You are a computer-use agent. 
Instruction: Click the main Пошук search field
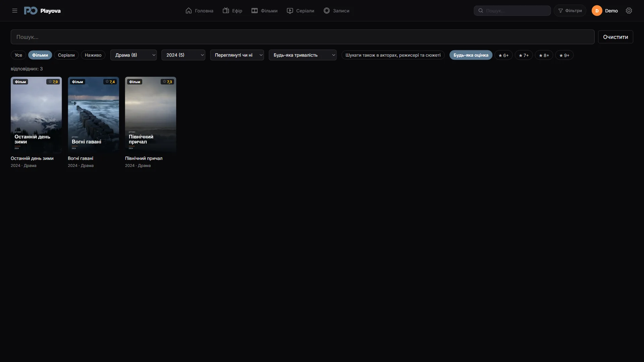303,37
